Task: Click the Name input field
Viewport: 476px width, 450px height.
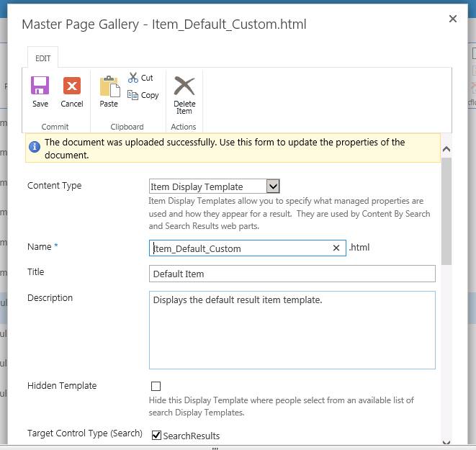Action: tap(241, 248)
